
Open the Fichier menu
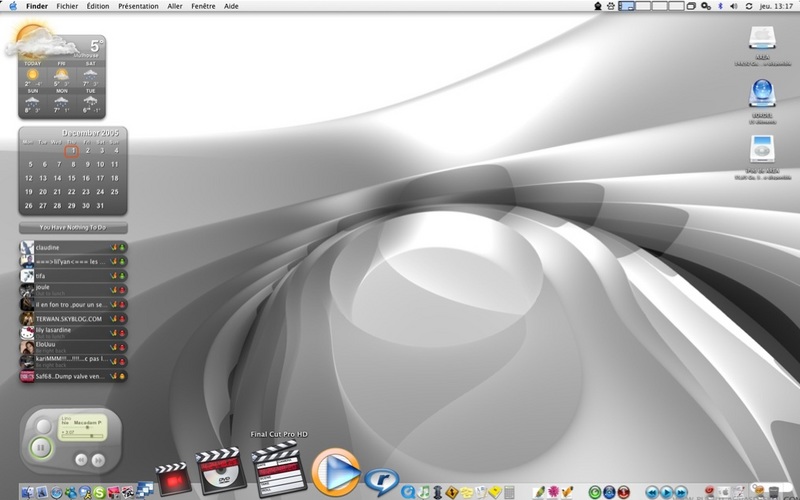(x=67, y=6)
